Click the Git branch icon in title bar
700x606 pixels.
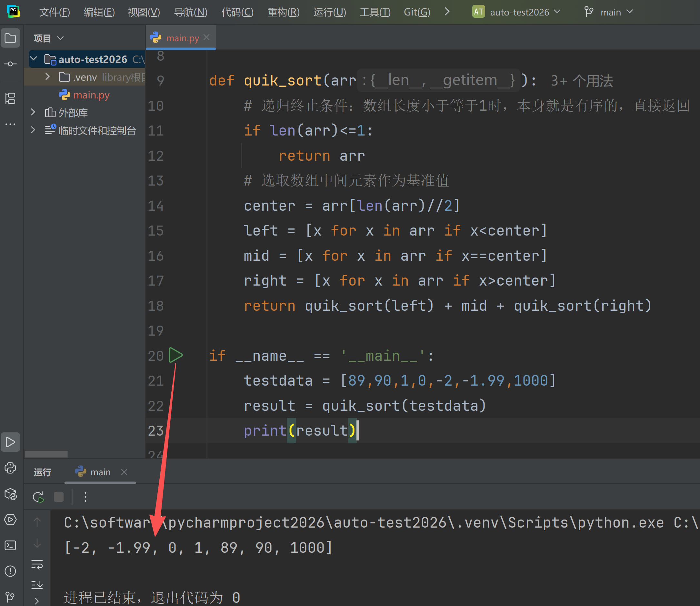589,12
